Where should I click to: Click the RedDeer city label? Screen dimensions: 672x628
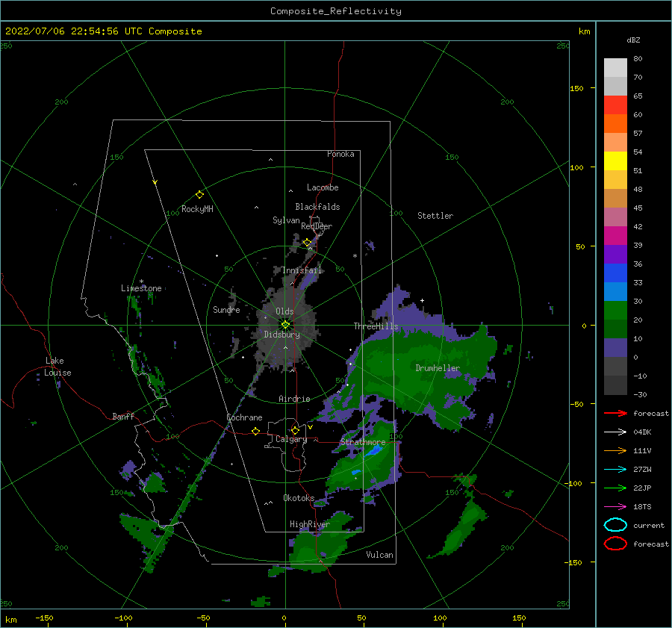(317, 226)
